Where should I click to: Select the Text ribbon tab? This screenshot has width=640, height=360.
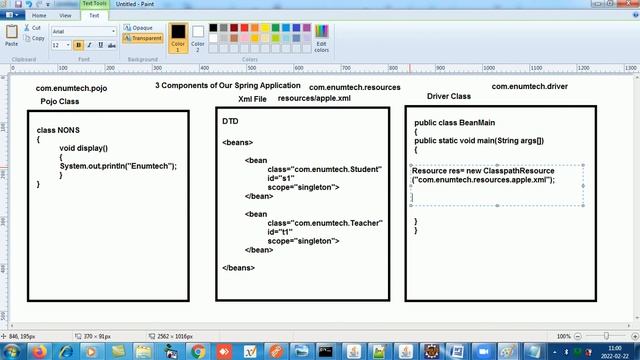(x=94, y=16)
